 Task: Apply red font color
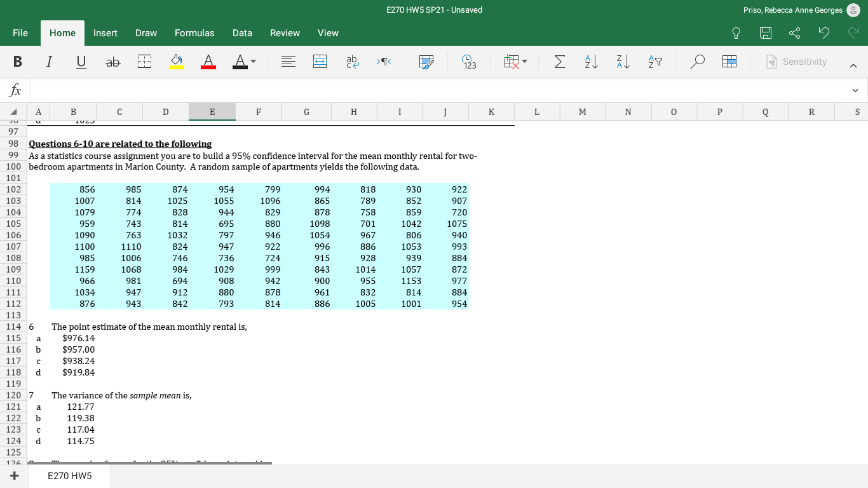[x=208, y=62]
